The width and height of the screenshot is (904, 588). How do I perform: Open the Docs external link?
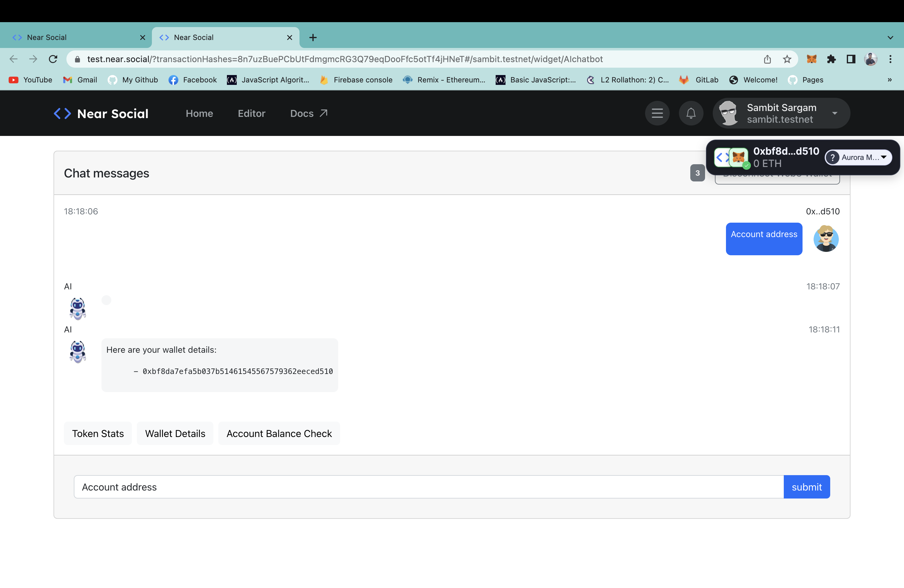coord(308,113)
